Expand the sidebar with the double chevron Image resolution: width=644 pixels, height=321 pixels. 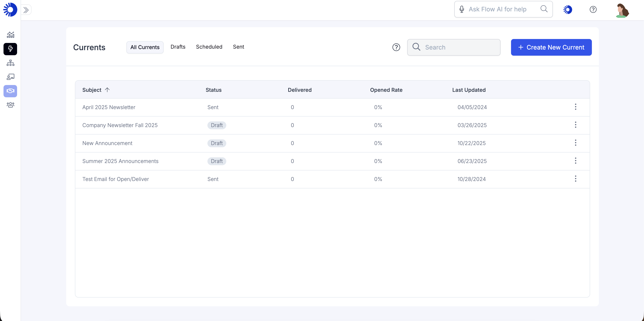pos(26,10)
